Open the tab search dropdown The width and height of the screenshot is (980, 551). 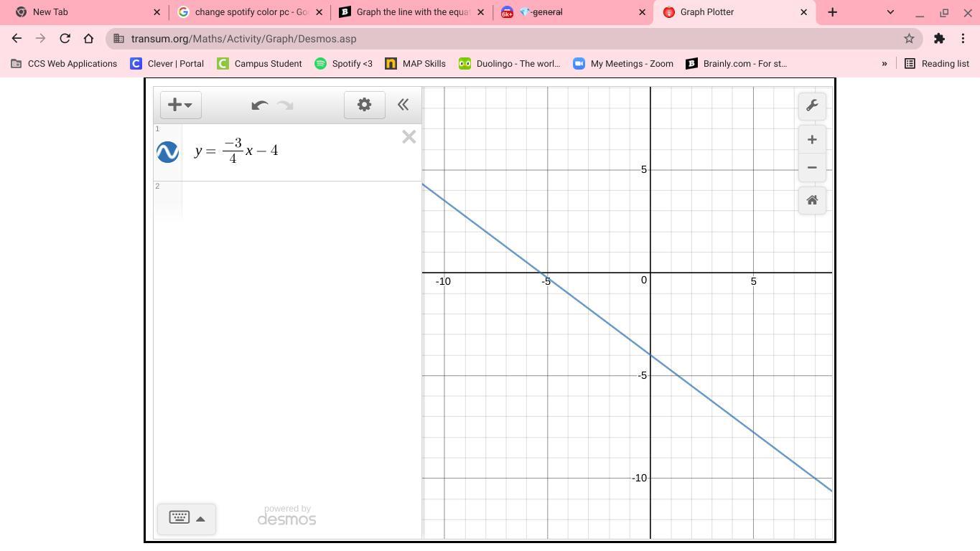[x=890, y=12]
